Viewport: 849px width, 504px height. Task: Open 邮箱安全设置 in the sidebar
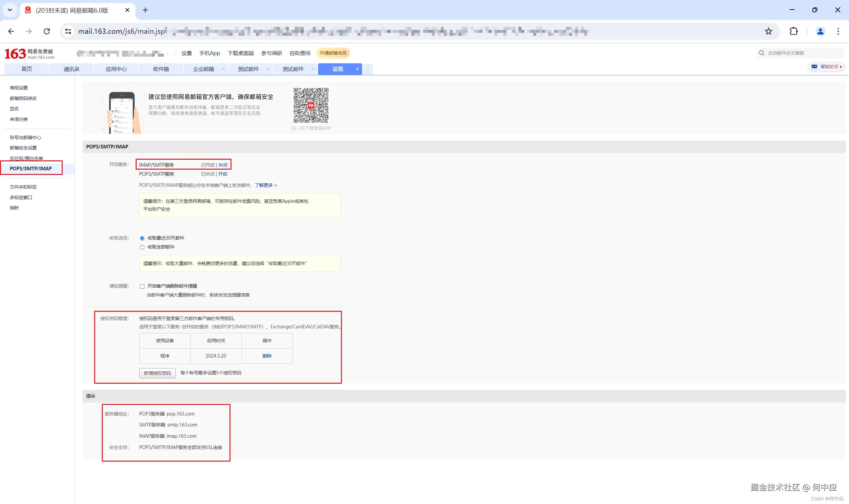click(23, 148)
